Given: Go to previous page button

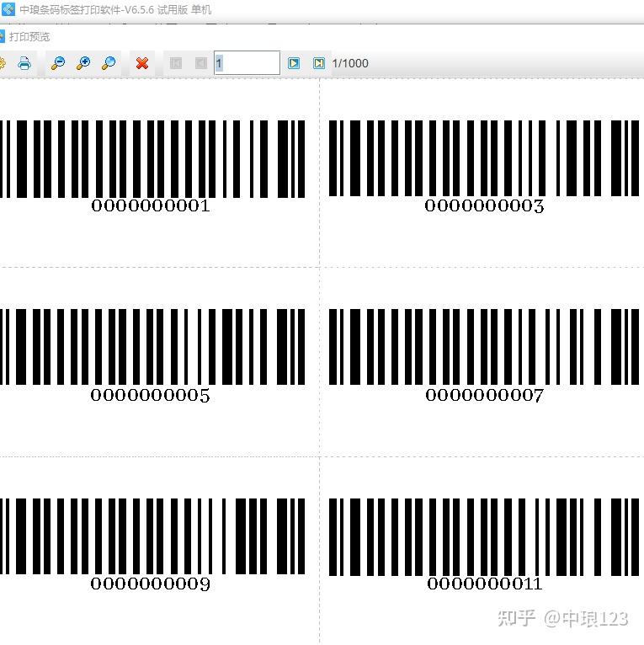Looking at the screenshot, I should point(201,63).
